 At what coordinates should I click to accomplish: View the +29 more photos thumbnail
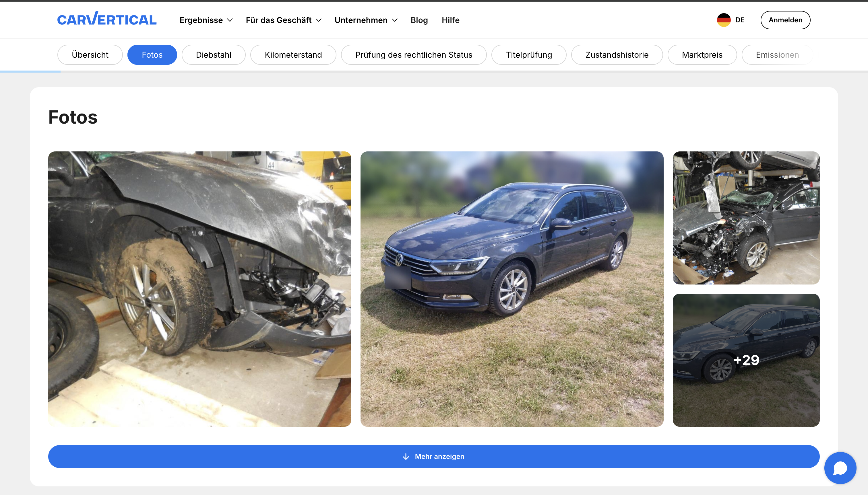[x=746, y=360]
